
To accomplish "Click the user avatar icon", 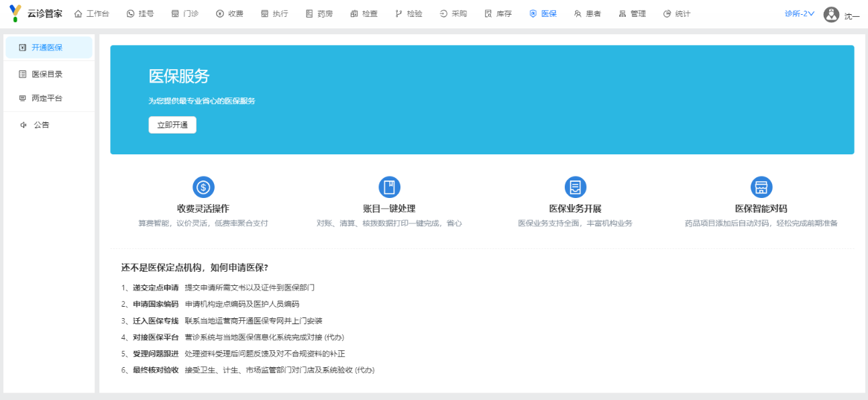I will pyautogui.click(x=831, y=14).
